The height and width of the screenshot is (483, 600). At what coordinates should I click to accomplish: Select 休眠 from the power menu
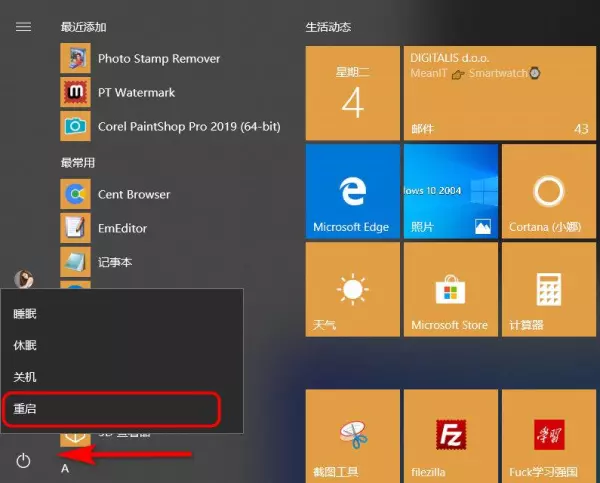click(122, 345)
